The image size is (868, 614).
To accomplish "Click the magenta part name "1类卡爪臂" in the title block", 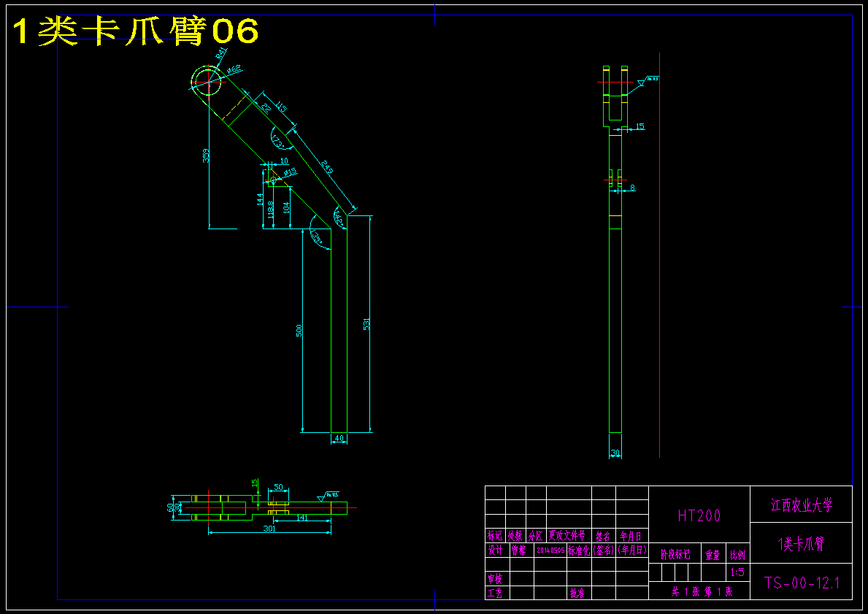I will [x=801, y=544].
